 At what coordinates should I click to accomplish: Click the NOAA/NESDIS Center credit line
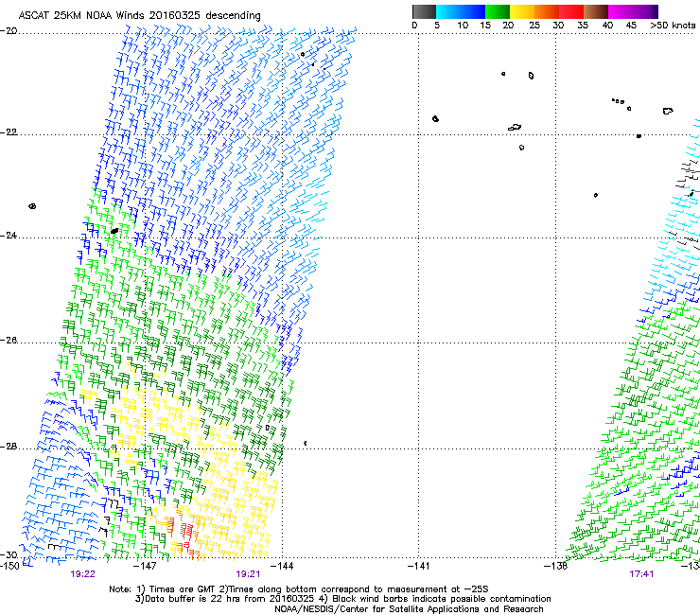(x=409, y=609)
